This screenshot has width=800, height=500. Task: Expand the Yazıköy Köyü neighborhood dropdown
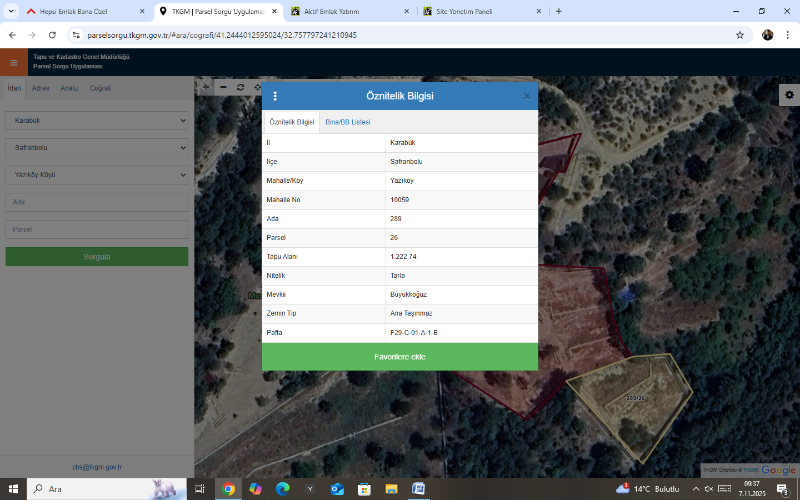click(96, 172)
